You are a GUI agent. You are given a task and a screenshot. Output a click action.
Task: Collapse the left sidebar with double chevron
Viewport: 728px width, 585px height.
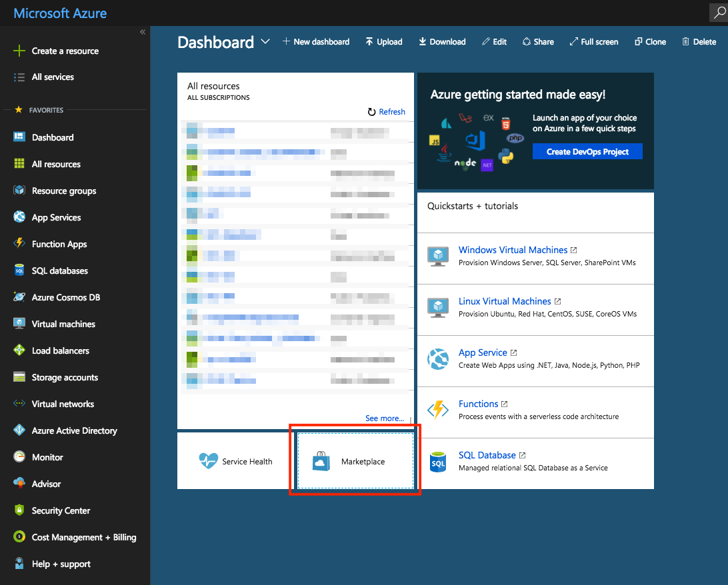[142, 32]
